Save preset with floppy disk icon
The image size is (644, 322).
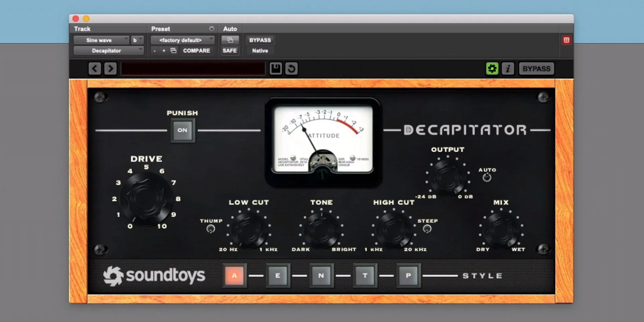pos(276,68)
